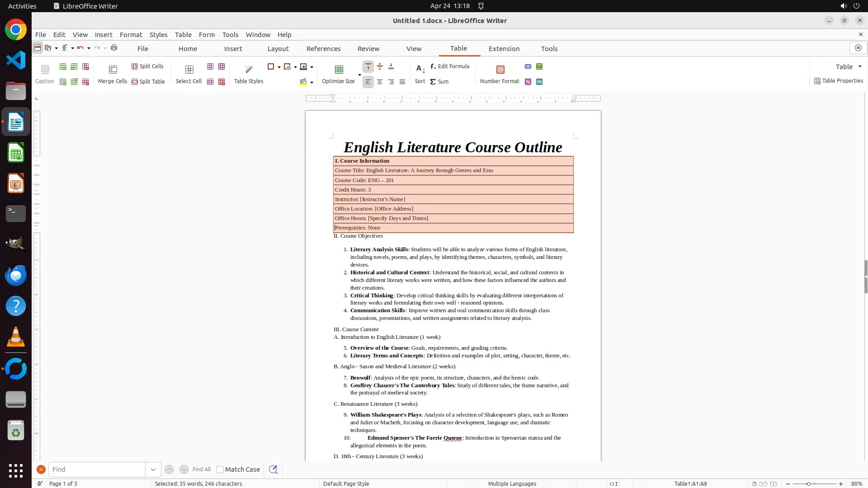The image size is (868, 488).
Task: Toggle Align Left paragraph alignment
Action: (x=368, y=82)
